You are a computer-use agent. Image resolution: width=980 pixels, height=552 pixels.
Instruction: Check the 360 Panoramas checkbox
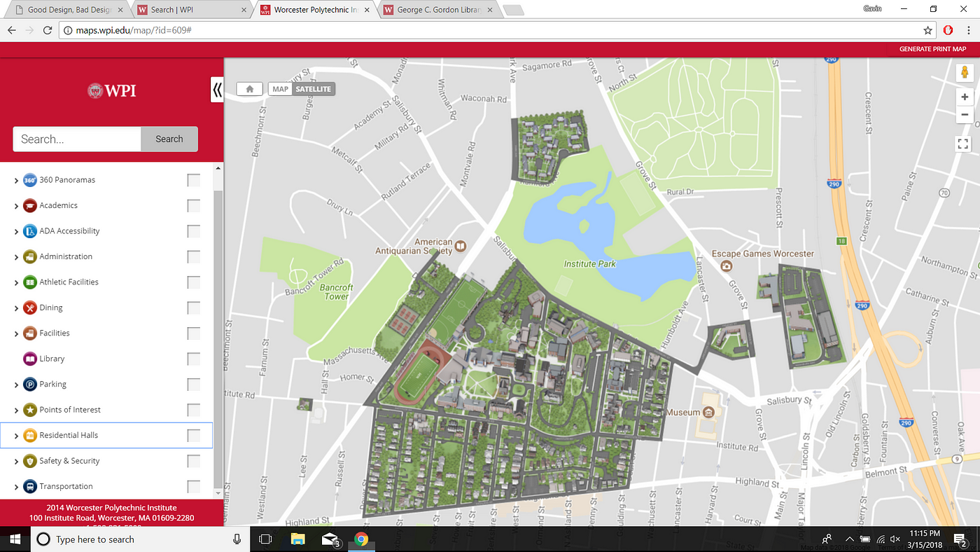tap(193, 181)
